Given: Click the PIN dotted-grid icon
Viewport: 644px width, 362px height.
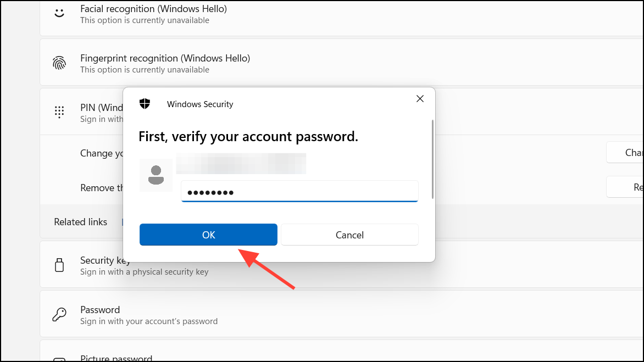Looking at the screenshot, I should 59,112.
